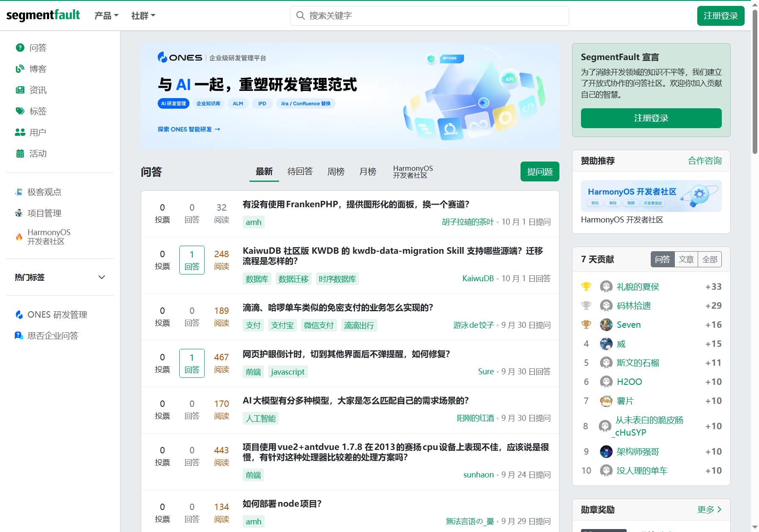
Task: Click the magnifier icon in search box
Action: tap(300, 16)
